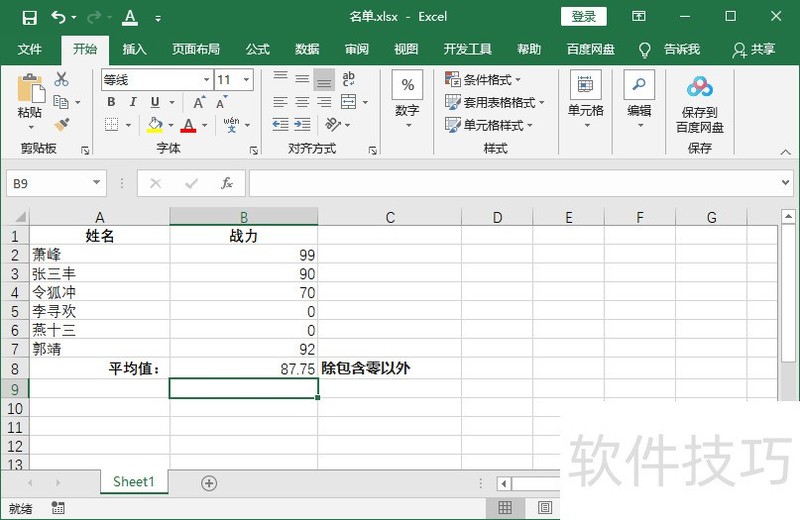The width and height of the screenshot is (800, 520).
Task: Decrease font size with smaller A
Action: click(x=221, y=102)
